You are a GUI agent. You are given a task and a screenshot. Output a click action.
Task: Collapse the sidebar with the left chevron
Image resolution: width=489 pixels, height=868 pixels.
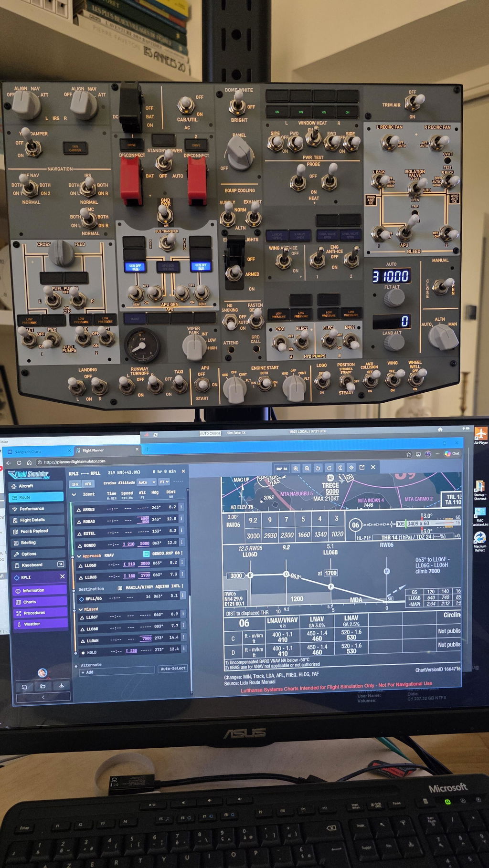pyautogui.click(x=43, y=697)
